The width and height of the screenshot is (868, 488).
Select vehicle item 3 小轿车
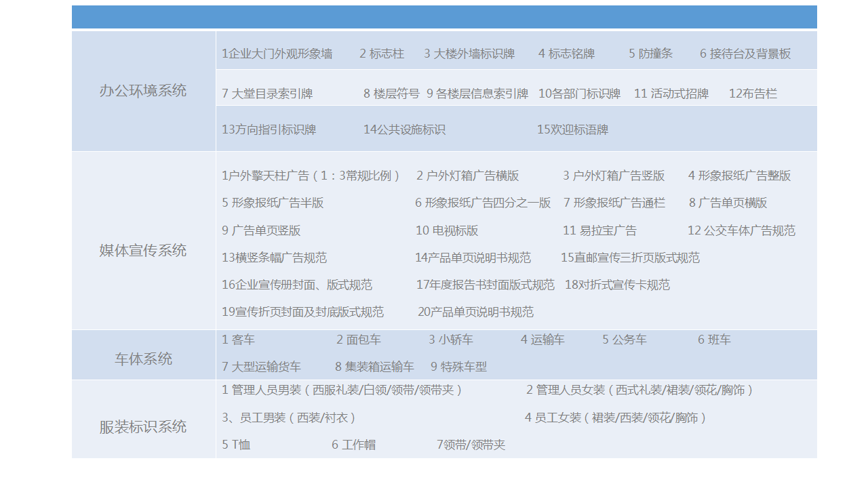coord(451,340)
